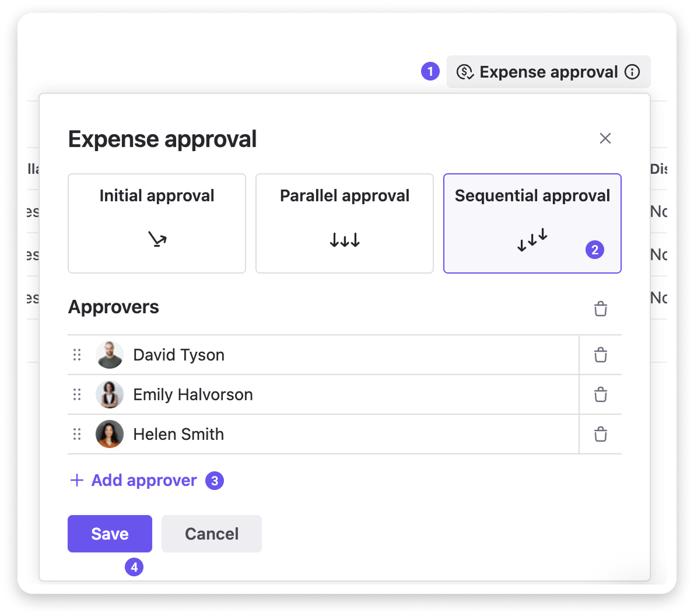The image size is (694, 616).
Task: Click the info icon on Expense approval
Action: pyautogui.click(x=632, y=72)
